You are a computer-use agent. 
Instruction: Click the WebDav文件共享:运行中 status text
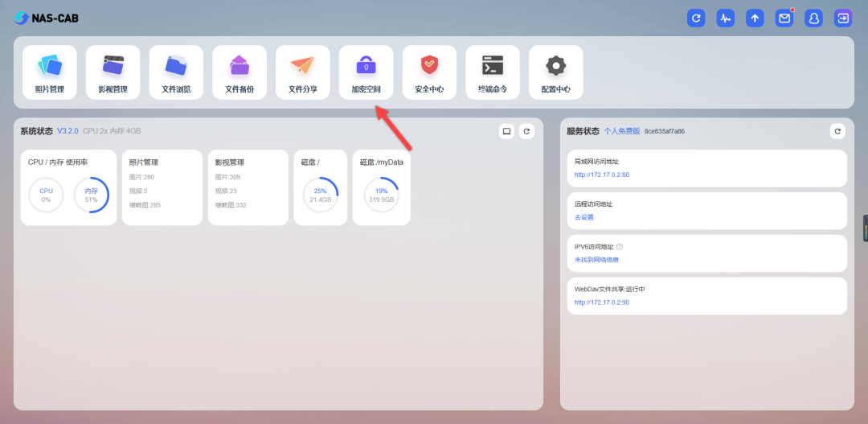(609, 290)
